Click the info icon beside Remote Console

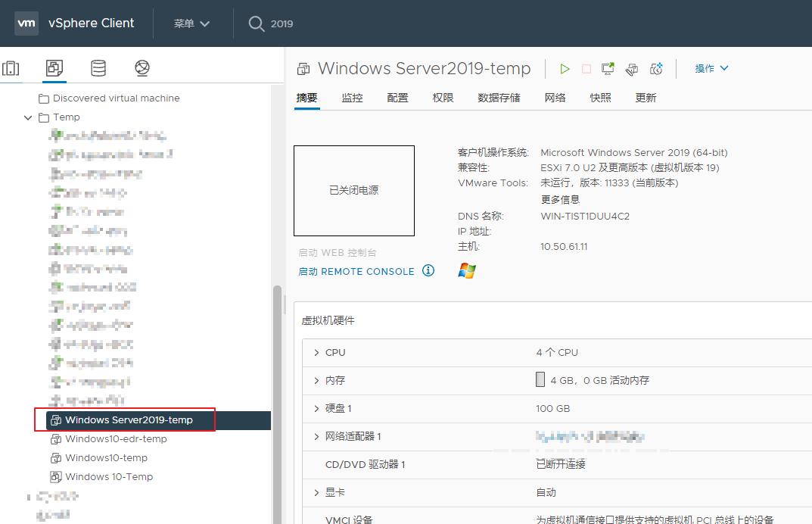[428, 271]
